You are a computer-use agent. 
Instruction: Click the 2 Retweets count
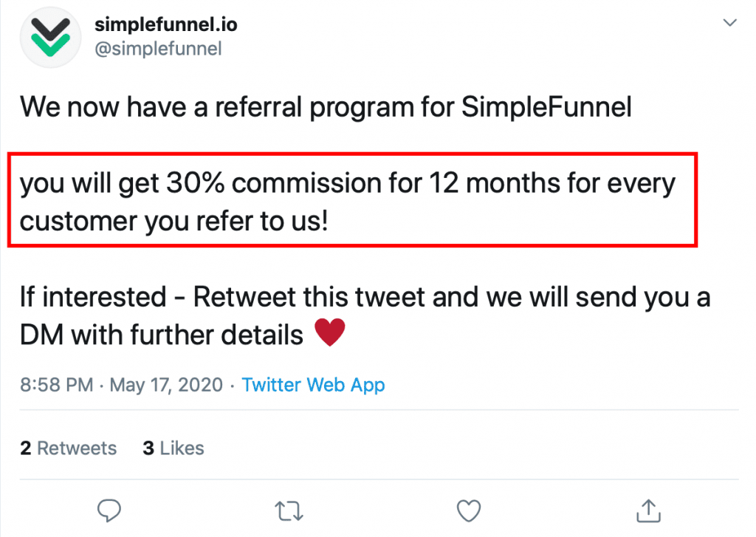click(68, 448)
